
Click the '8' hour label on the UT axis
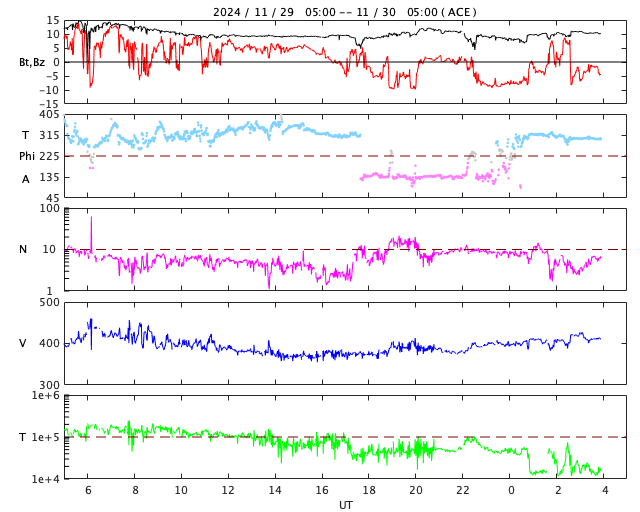(x=135, y=490)
